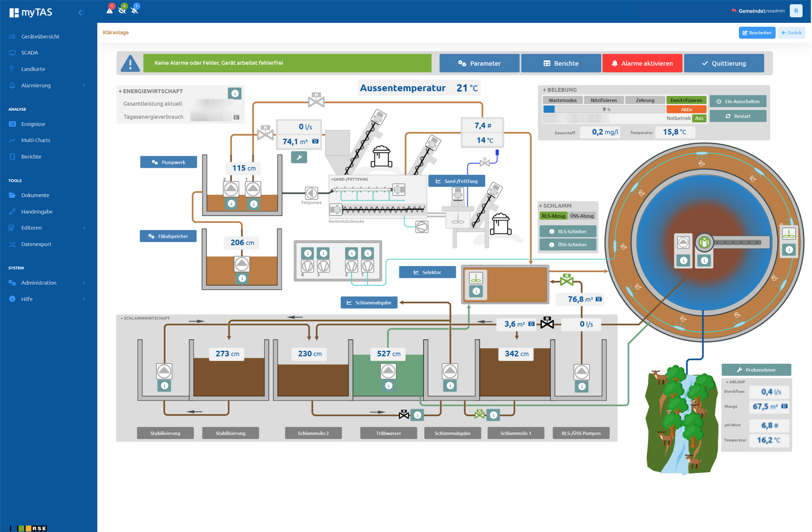Click the red Alarme aktivieren button
The width and height of the screenshot is (812, 532).
[x=642, y=63]
